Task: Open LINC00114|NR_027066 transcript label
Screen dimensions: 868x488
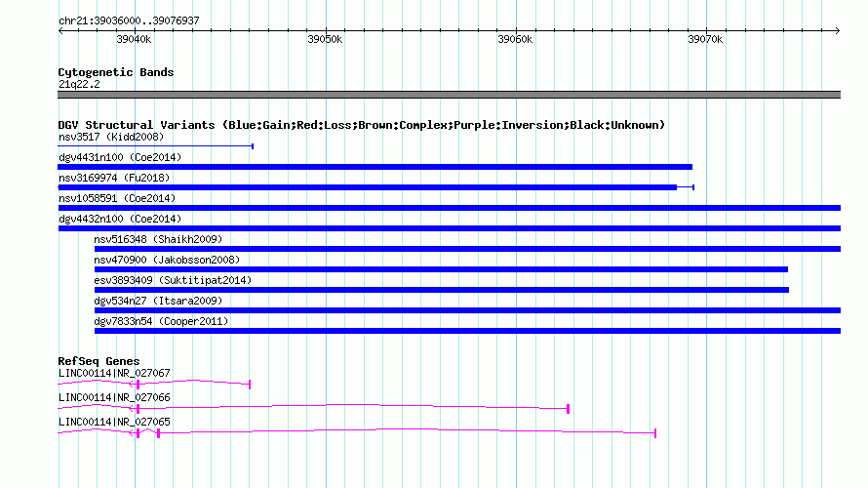Action: [x=114, y=397]
